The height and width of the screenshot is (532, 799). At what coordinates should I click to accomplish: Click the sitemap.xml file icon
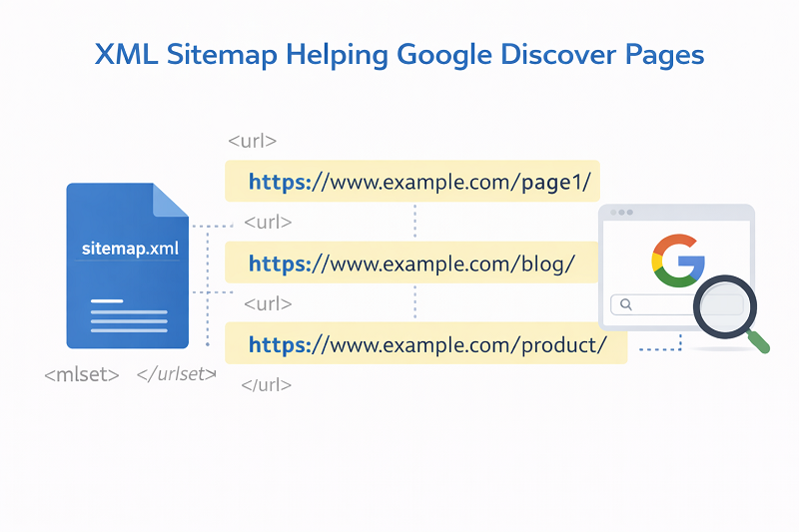click(x=128, y=266)
